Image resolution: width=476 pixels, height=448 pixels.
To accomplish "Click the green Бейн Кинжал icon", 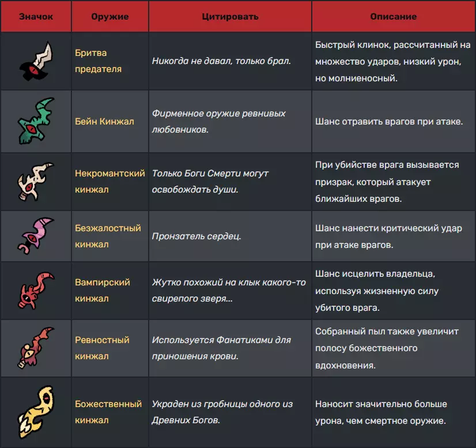I will 36,121.
